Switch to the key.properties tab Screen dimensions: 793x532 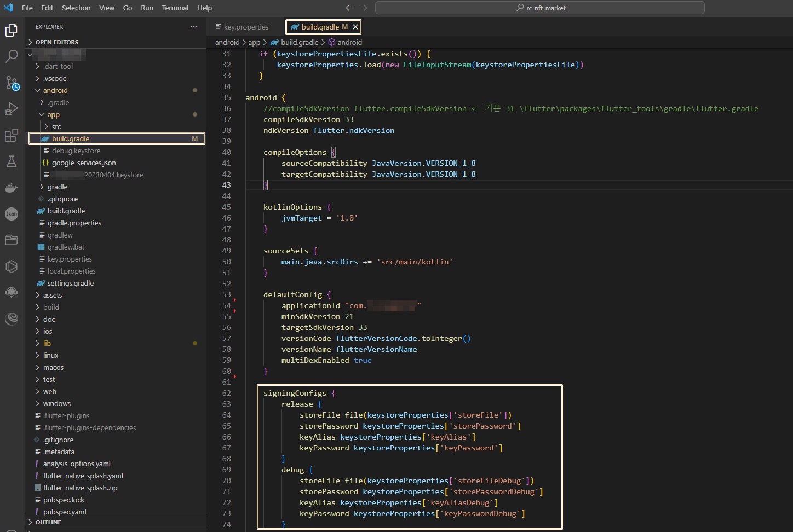246,27
